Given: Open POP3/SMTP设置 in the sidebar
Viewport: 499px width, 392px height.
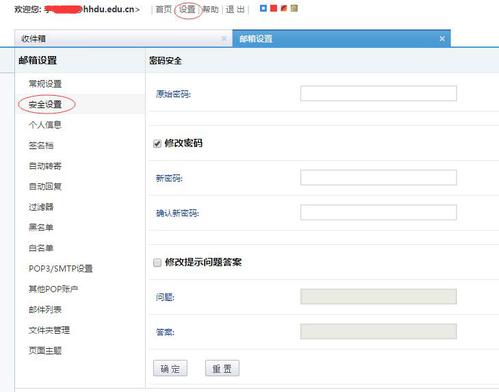Looking at the screenshot, I should point(61,268).
